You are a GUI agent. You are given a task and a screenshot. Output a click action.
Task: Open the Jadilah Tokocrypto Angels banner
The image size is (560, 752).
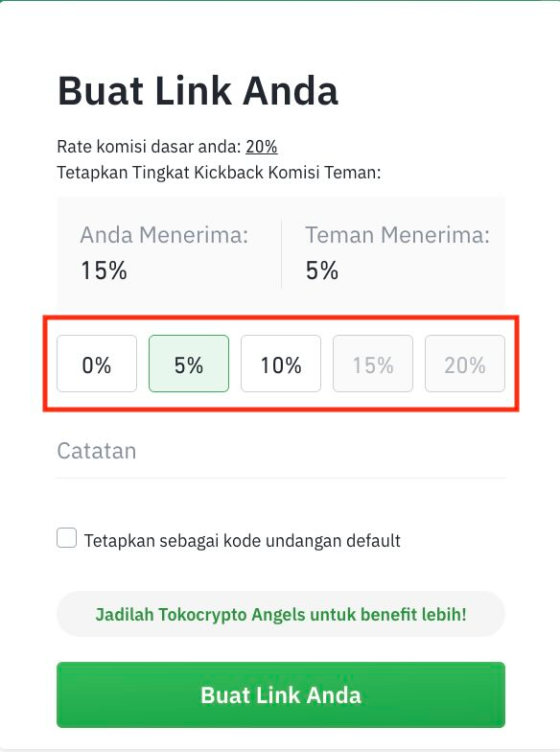click(281, 614)
